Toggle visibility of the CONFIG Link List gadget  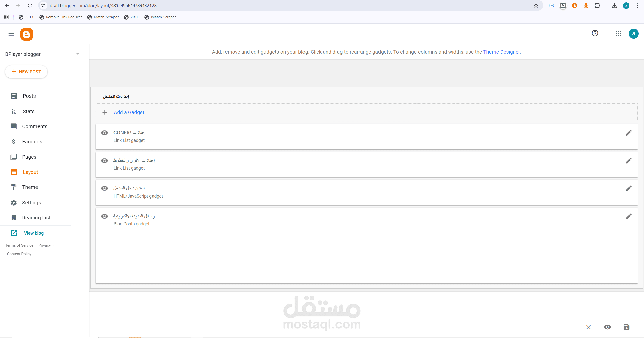tap(104, 133)
